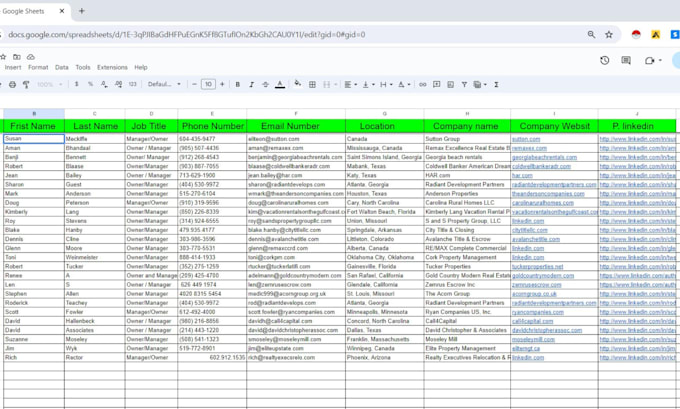Viewport: 680px width, 409px height.
Task: Activate the paint format tool
Action: 26,85
